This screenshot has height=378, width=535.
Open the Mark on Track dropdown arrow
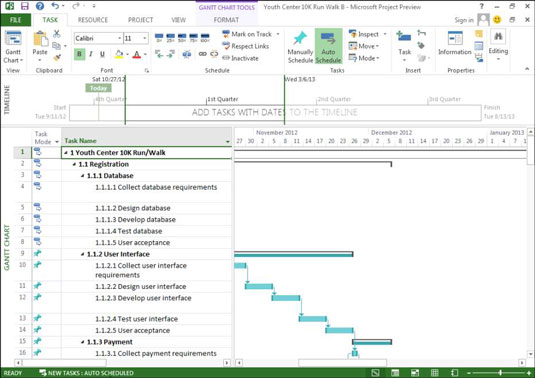[x=278, y=34]
